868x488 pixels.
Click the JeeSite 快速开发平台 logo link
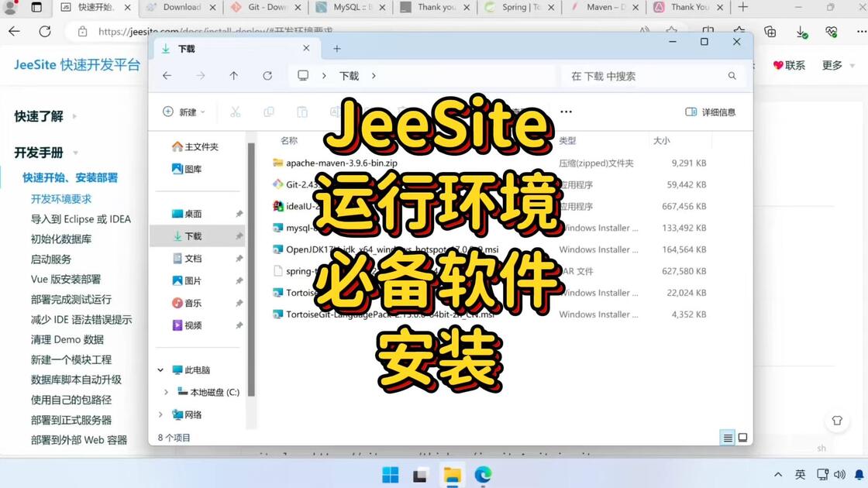[x=77, y=65]
